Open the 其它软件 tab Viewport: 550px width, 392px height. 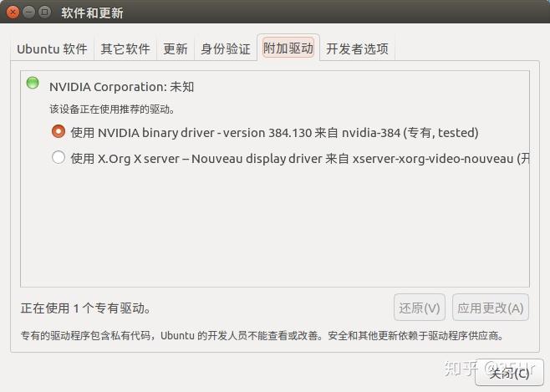125,48
